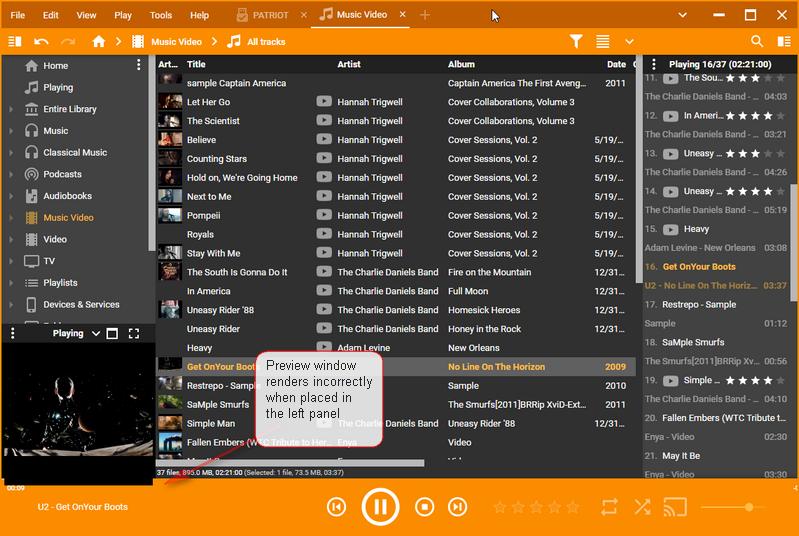
Task: Open the Playing preview panel dropdown
Action: pos(96,334)
